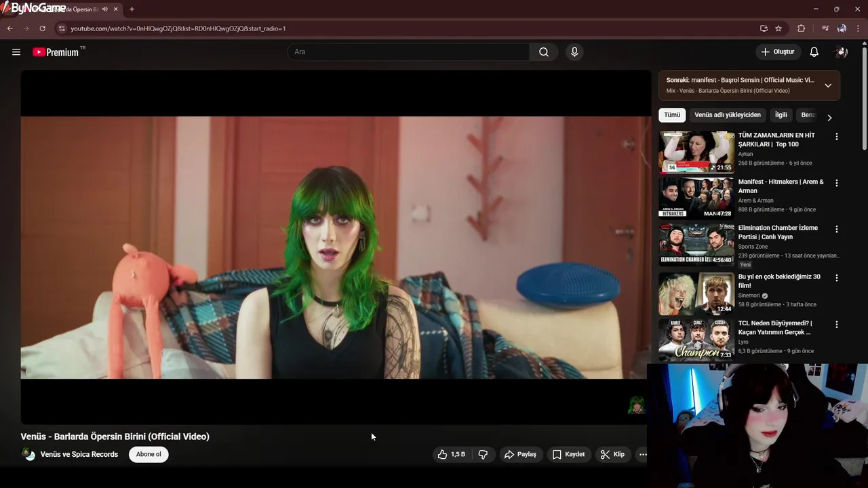Select the İlgili filter chip

(x=781, y=115)
